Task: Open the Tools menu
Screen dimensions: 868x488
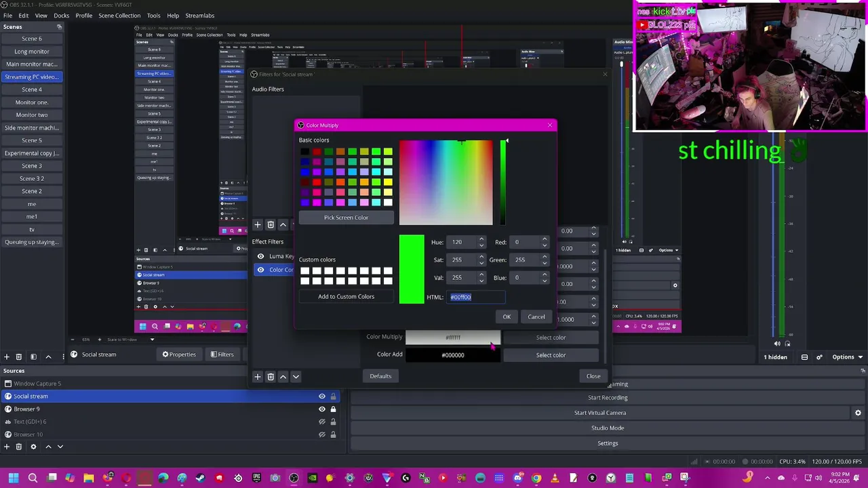Action: (x=154, y=16)
